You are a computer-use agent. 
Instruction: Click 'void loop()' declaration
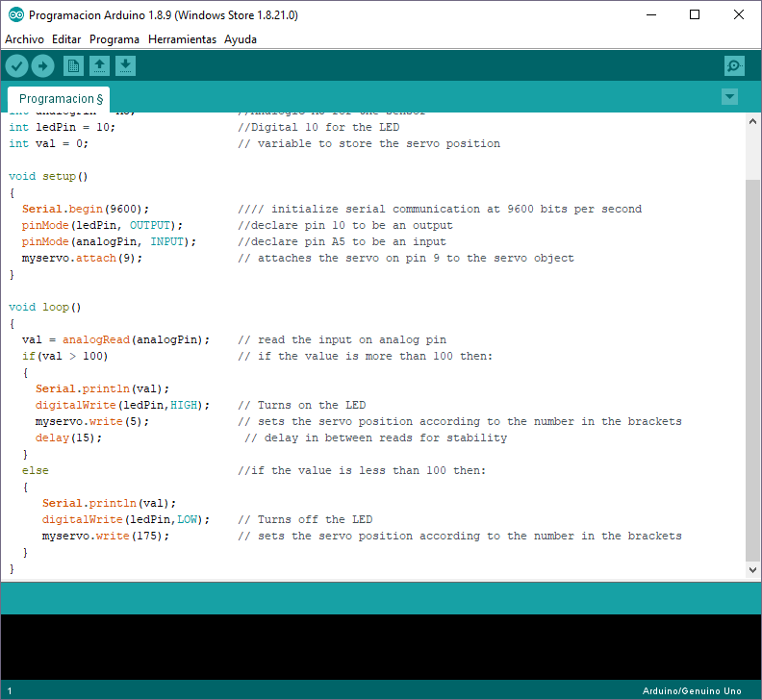click(44, 307)
